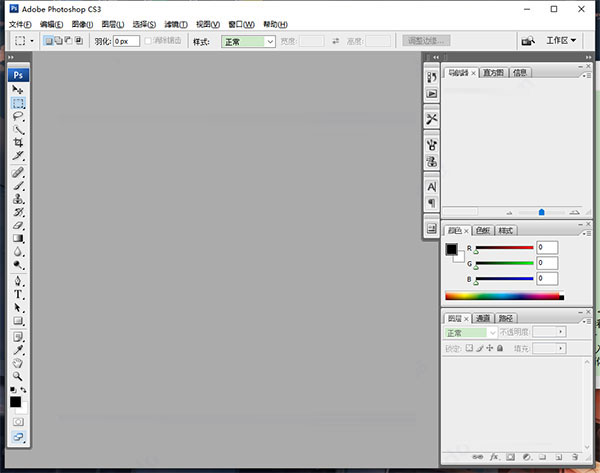Click the create new layer button
This screenshot has width=600, height=473.
tap(558, 457)
